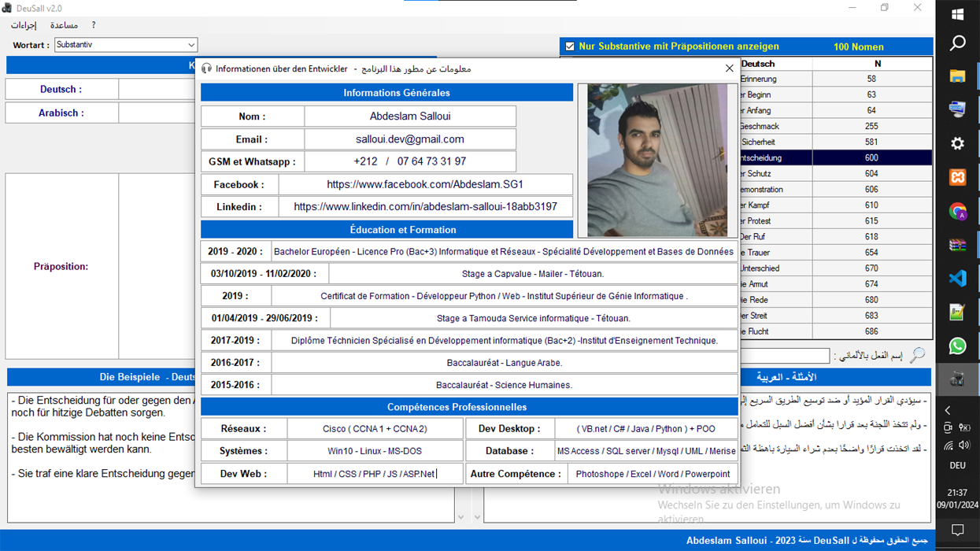
Task: Click the developer's photo thumbnail
Action: pos(657,161)
